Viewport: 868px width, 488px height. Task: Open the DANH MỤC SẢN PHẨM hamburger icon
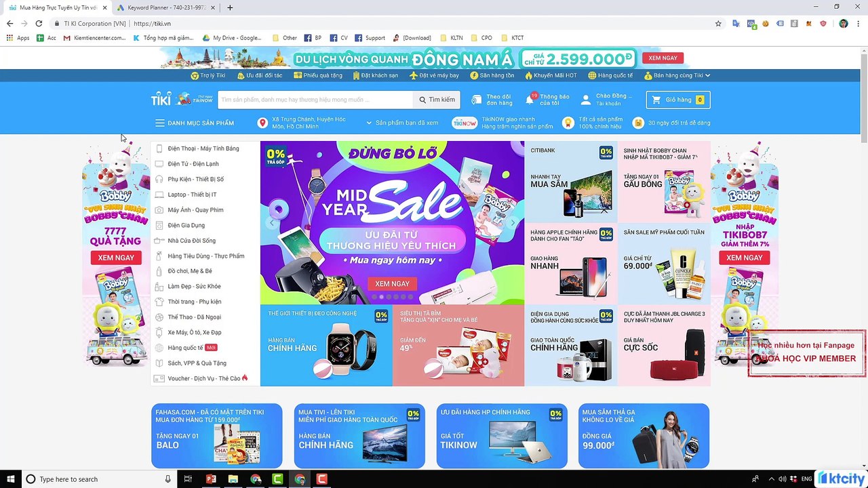pyautogui.click(x=160, y=123)
